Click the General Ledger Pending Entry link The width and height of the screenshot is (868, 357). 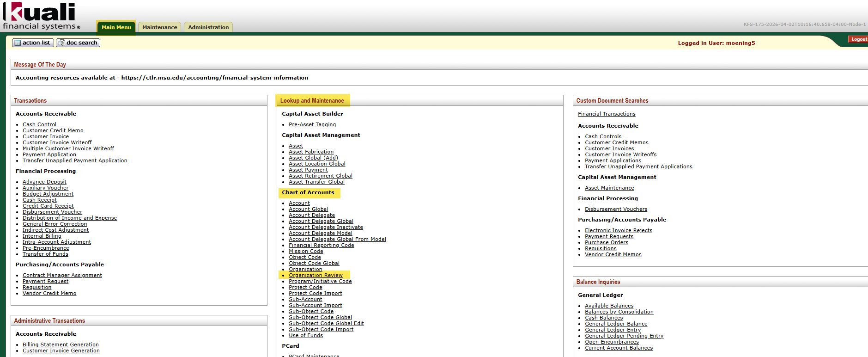pyautogui.click(x=624, y=336)
